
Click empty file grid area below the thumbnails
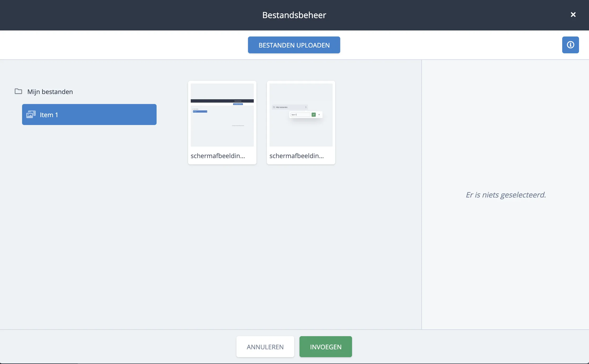(x=263, y=236)
